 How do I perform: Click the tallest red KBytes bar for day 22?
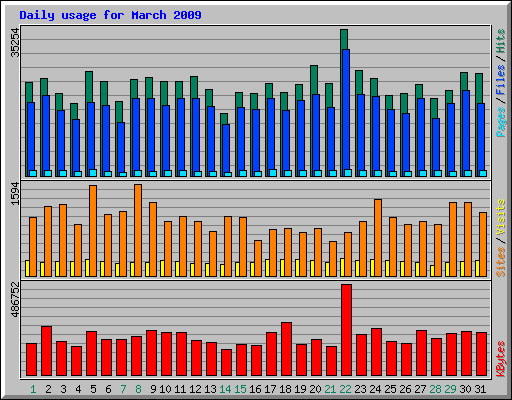click(x=346, y=330)
